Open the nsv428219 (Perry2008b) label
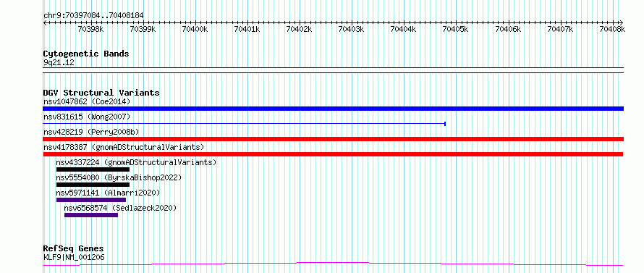 [x=91, y=132]
